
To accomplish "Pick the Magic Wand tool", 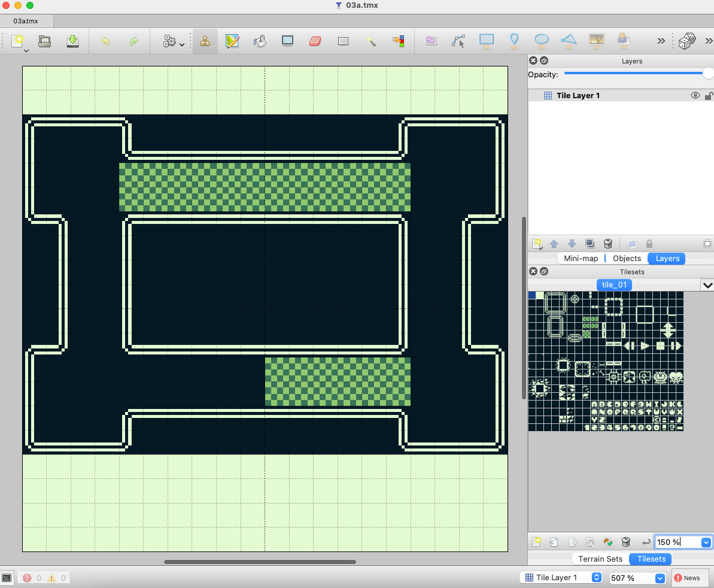I will (371, 41).
